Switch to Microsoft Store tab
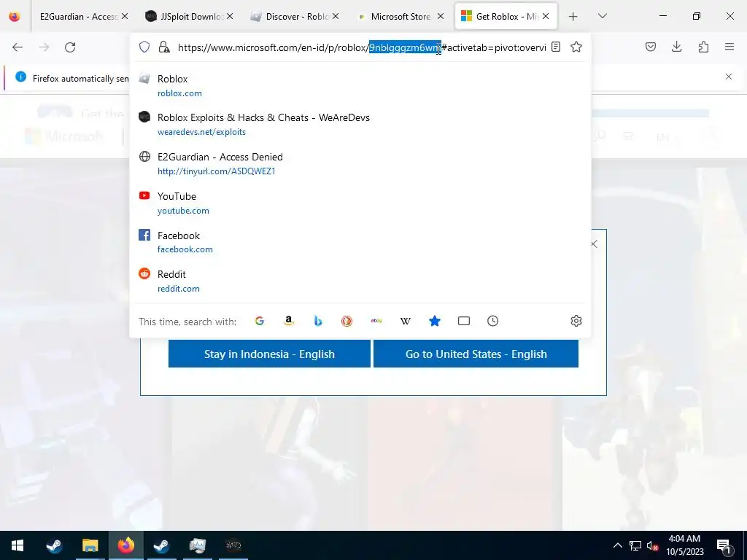The width and height of the screenshot is (747, 560). pyautogui.click(x=395, y=17)
